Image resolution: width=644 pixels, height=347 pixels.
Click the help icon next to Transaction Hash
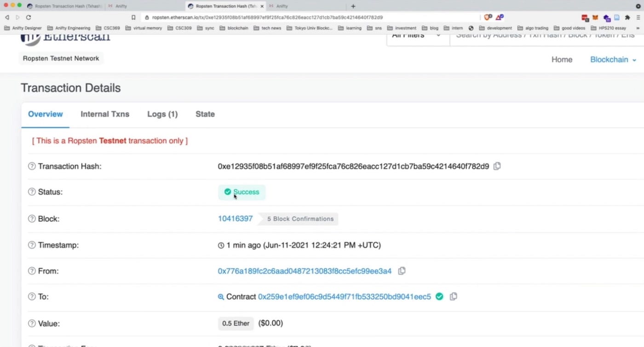pyautogui.click(x=32, y=166)
